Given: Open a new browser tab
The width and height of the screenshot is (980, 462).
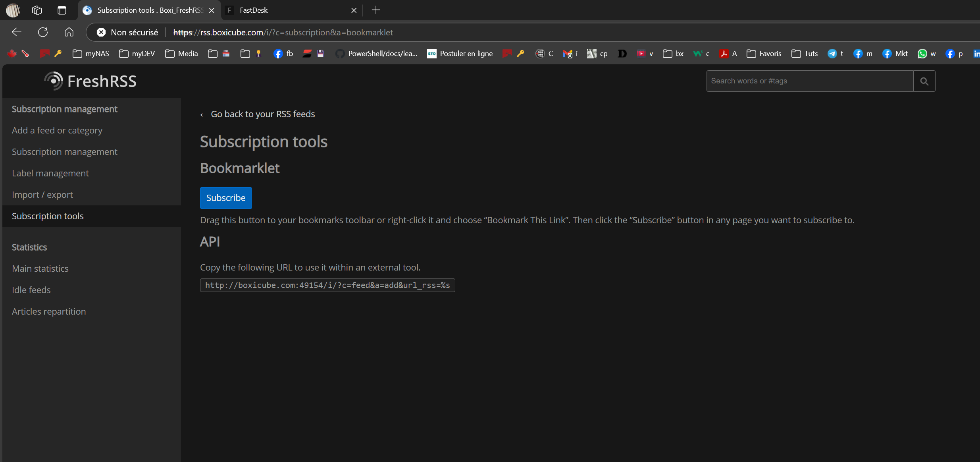Looking at the screenshot, I should [376, 10].
